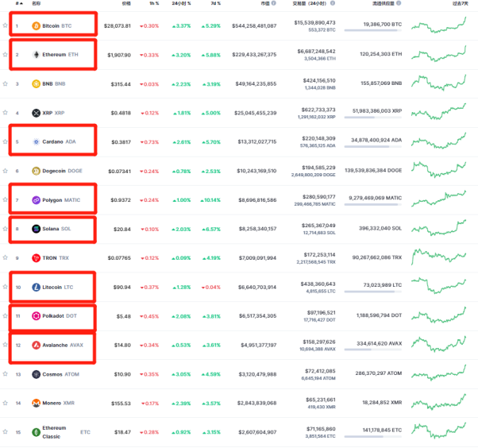478x448 pixels.
Task: Click the TRON coin logo
Action: point(36,258)
